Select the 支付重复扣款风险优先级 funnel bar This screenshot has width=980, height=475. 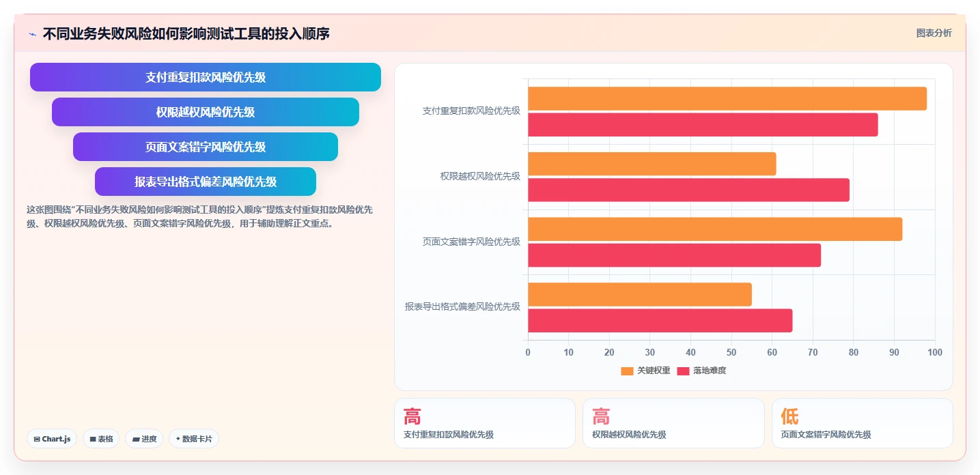pos(206,77)
